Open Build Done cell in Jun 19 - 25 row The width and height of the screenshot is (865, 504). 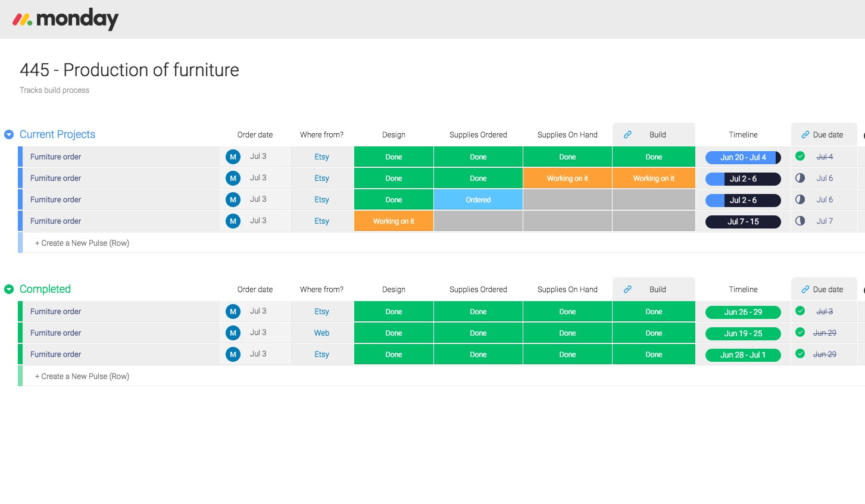coord(654,333)
